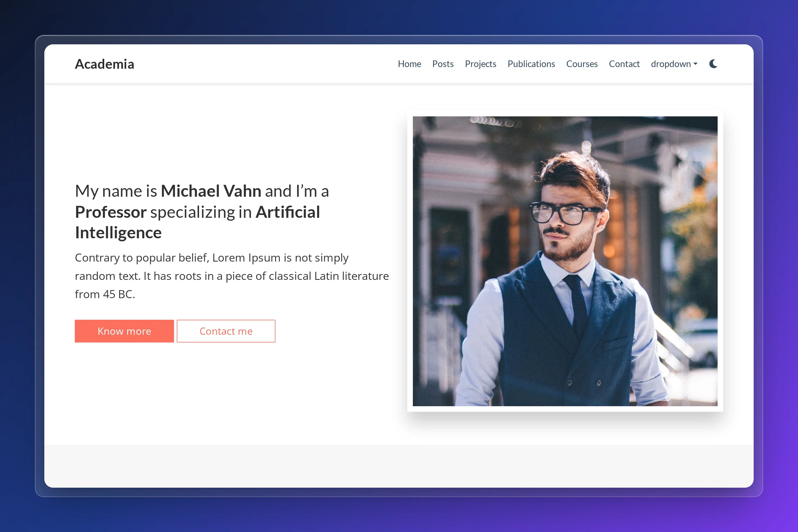Select the "Michael Vahn" headline text
Image resolution: width=798 pixels, height=532 pixels.
coord(211,191)
